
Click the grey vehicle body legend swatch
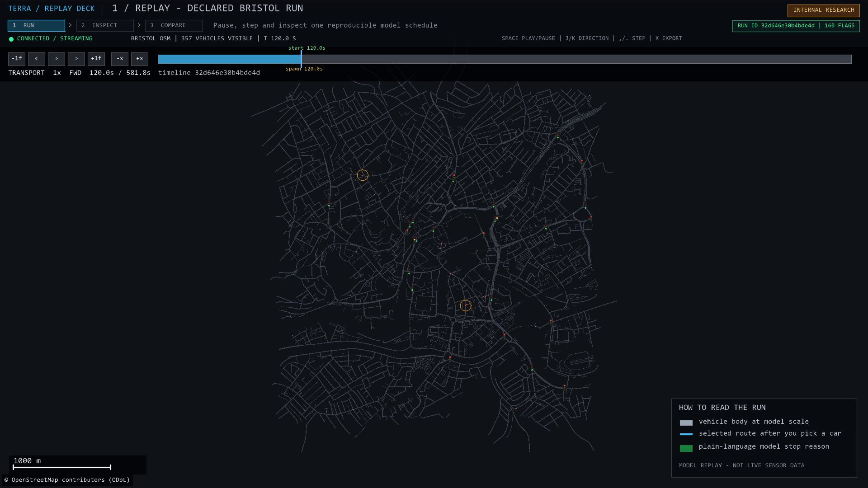pyautogui.click(x=686, y=423)
